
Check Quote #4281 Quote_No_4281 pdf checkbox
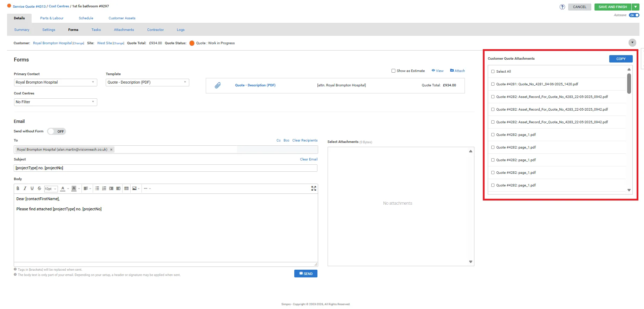493,84
